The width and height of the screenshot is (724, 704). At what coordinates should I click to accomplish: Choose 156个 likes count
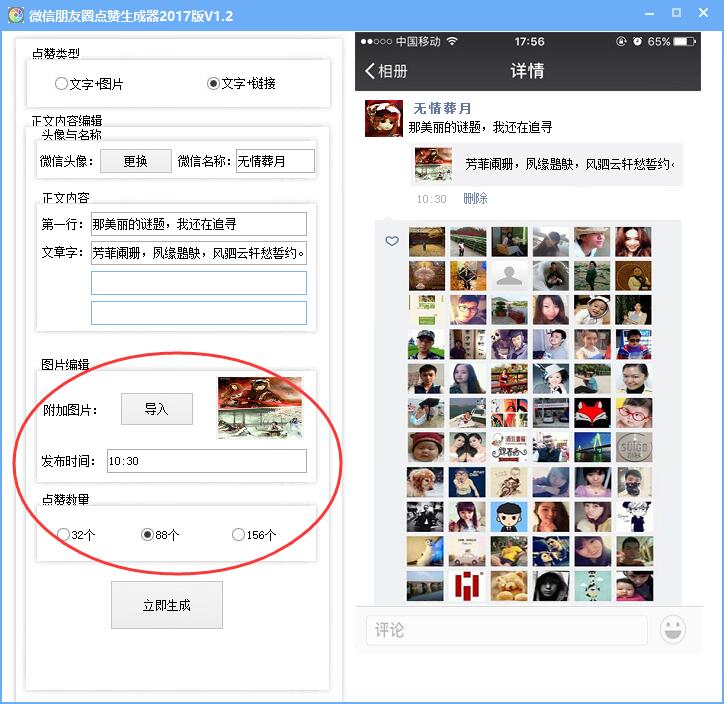click(x=238, y=535)
